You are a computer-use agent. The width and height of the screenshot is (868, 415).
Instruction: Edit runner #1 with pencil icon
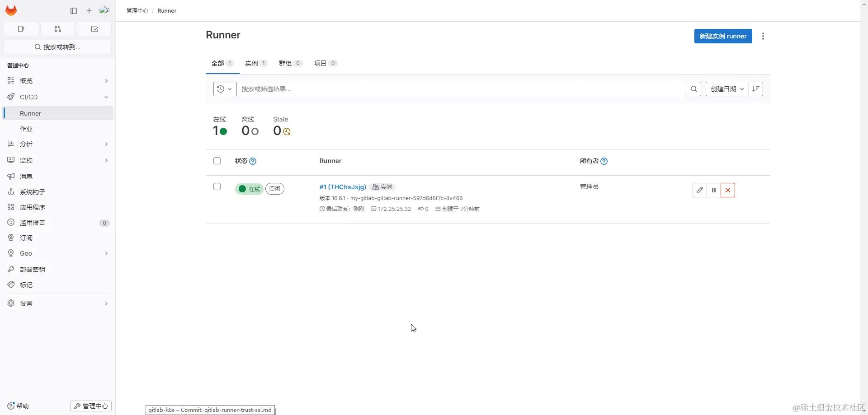[700, 190]
